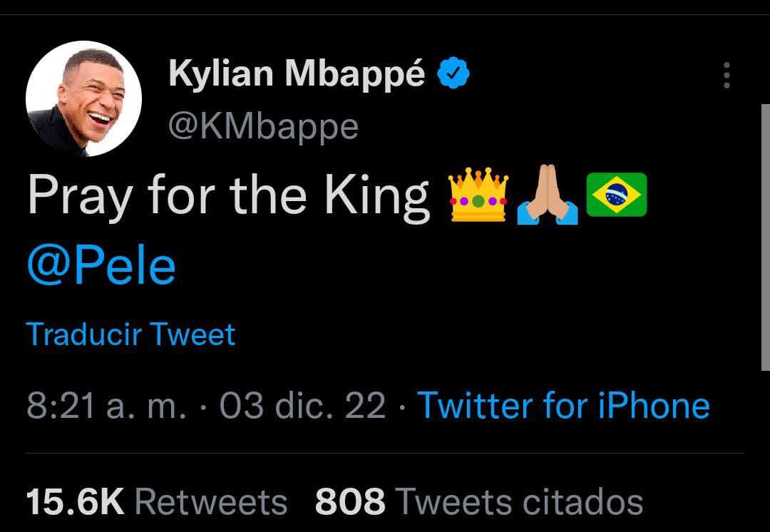Click the Brazil flag emoji

616,195
